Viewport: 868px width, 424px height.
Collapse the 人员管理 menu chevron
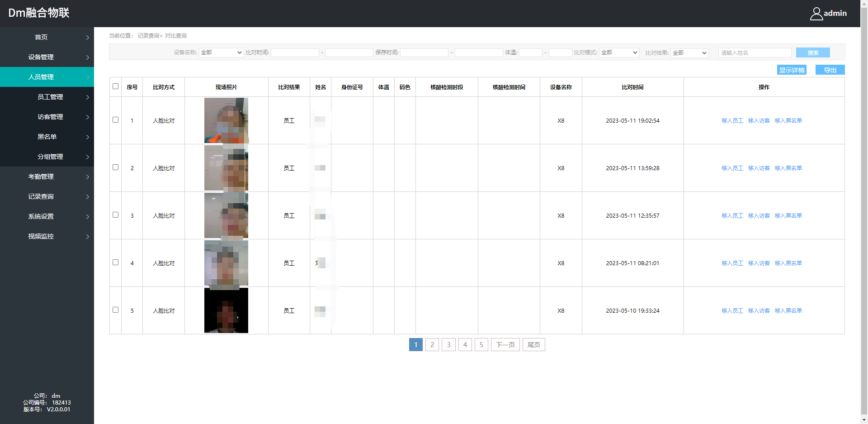(88, 77)
